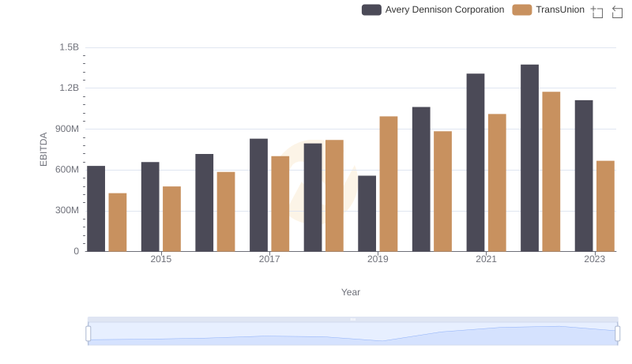Click the Avery Dennison bar for 2023
The image size is (632, 364).
[584, 175]
